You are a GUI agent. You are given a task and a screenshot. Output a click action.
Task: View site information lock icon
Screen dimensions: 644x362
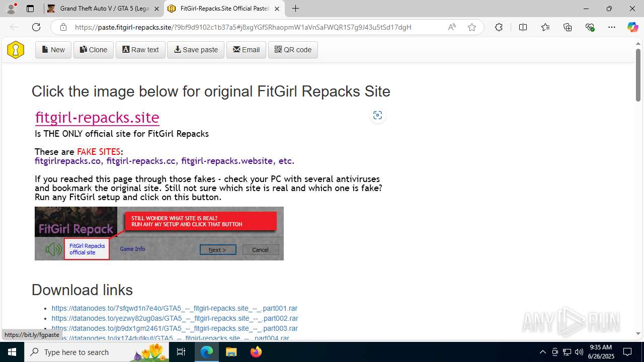pyautogui.click(x=63, y=27)
